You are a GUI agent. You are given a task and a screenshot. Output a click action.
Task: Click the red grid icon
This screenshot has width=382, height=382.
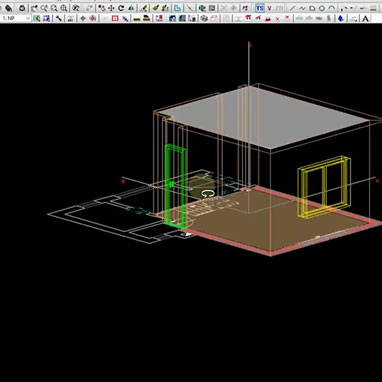pos(115,18)
